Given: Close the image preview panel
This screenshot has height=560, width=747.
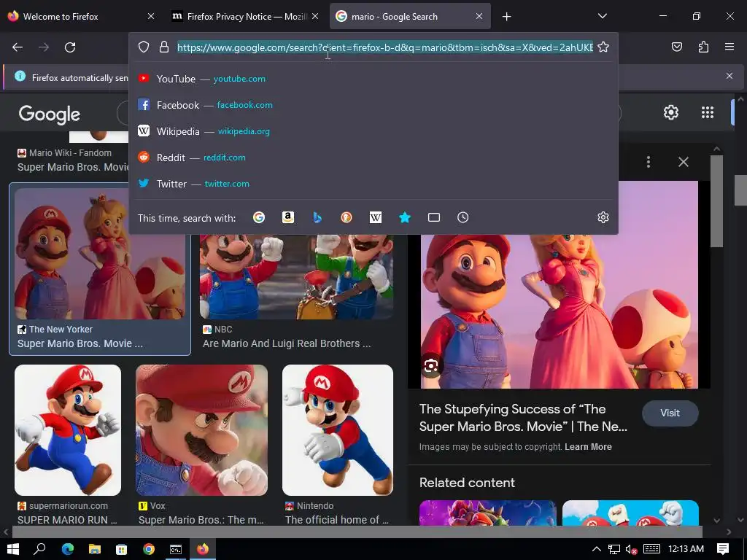Looking at the screenshot, I should pyautogui.click(x=683, y=162).
